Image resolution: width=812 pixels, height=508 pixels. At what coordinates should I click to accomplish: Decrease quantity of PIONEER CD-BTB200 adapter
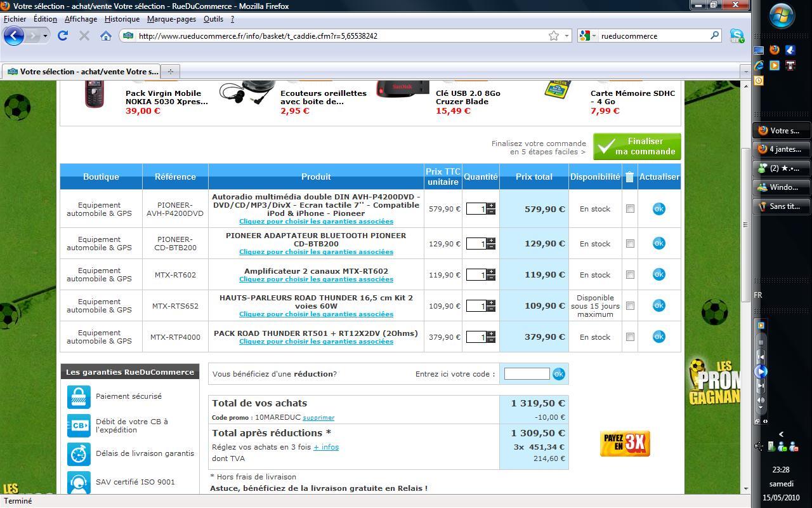coord(491,246)
